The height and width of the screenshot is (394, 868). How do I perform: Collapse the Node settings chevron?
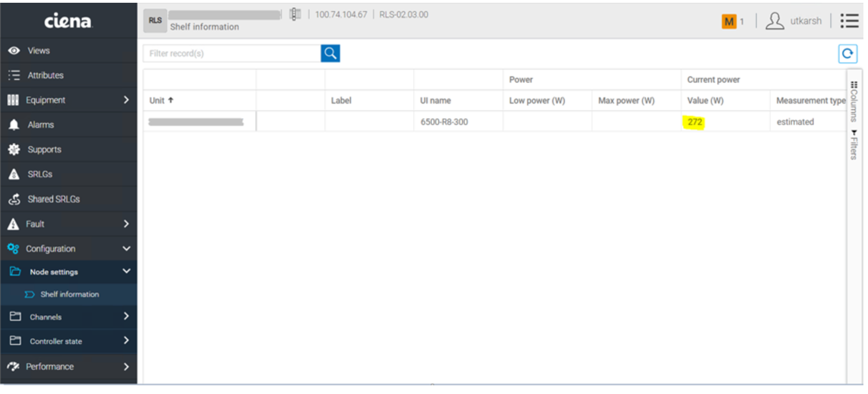(126, 271)
